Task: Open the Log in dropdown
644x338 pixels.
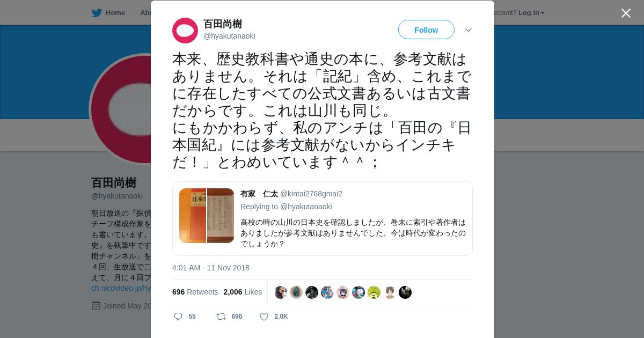Action: click(531, 12)
